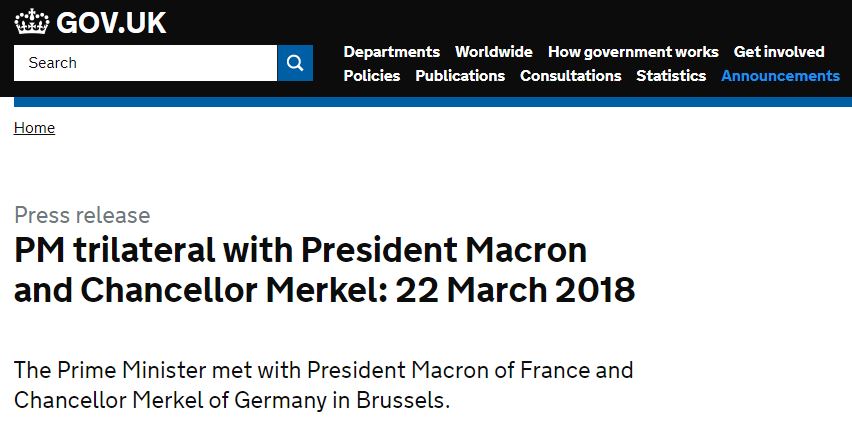
Task: Open the Policies navigation item
Action: pyautogui.click(x=372, y=76)
